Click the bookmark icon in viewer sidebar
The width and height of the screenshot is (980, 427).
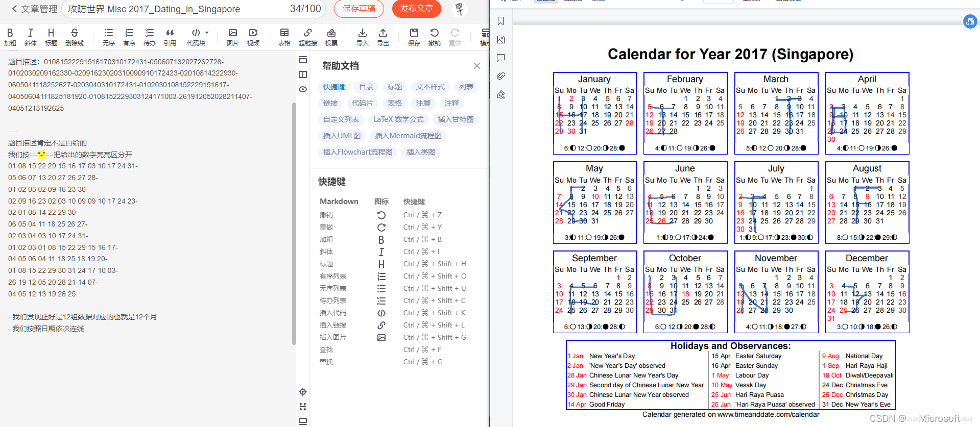[x=501, y=21]
